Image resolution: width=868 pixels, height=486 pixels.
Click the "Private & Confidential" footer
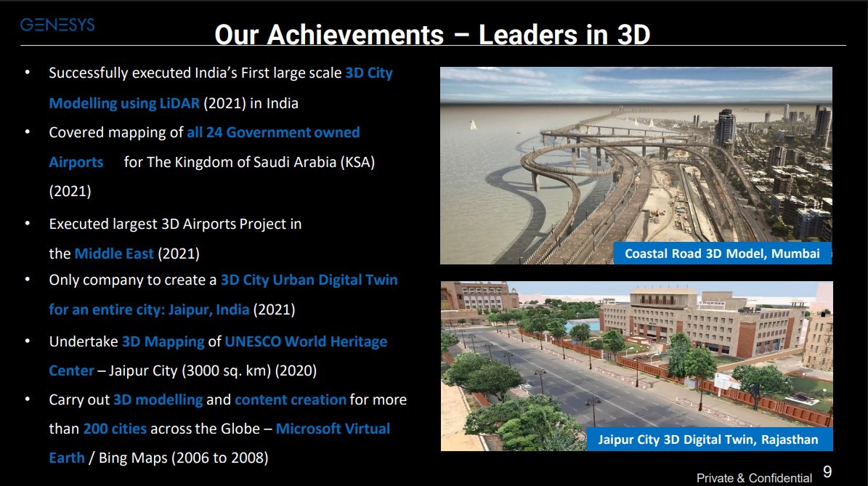tap(754, 478)
